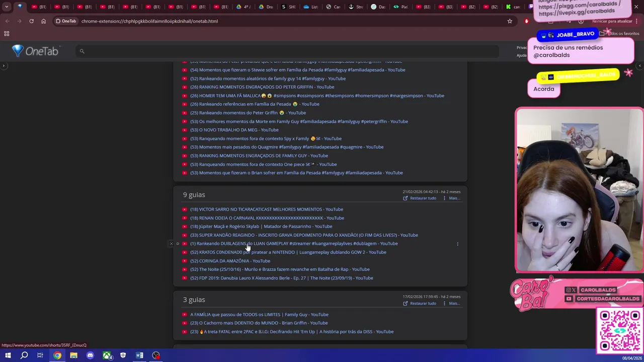Switch to the Google Drive 'Dro' tab
This screenshot has height=362, width=644.
point(266,7)
